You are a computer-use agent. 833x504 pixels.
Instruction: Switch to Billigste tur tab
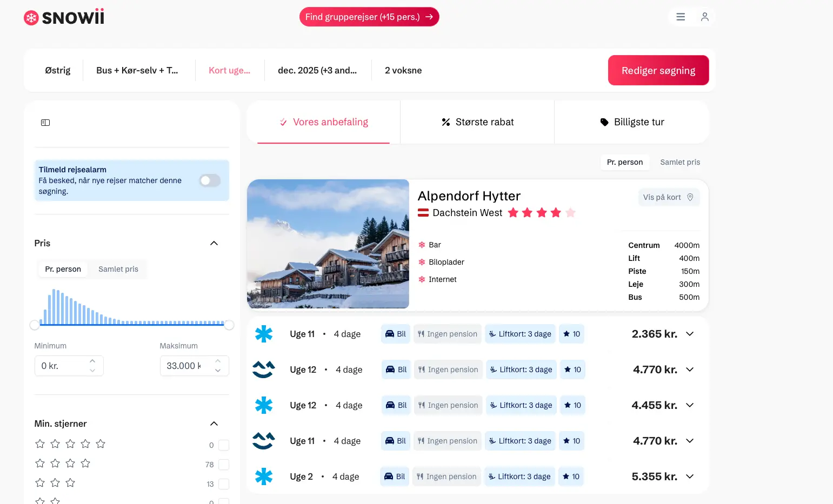[x=632, y=122]
